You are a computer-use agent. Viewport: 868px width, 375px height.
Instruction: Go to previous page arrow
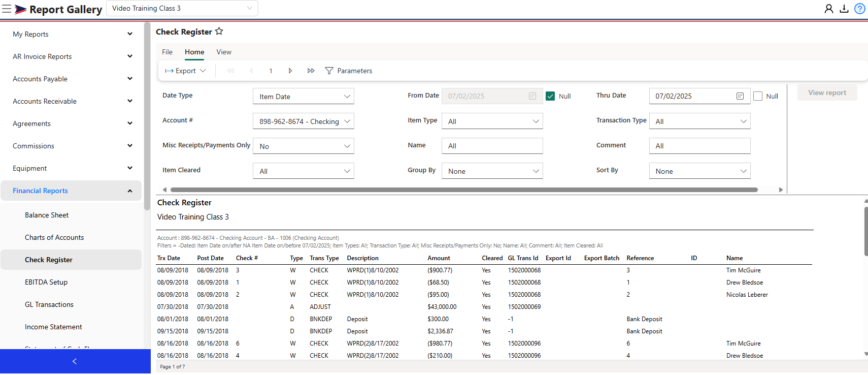[x=251, y=71]
